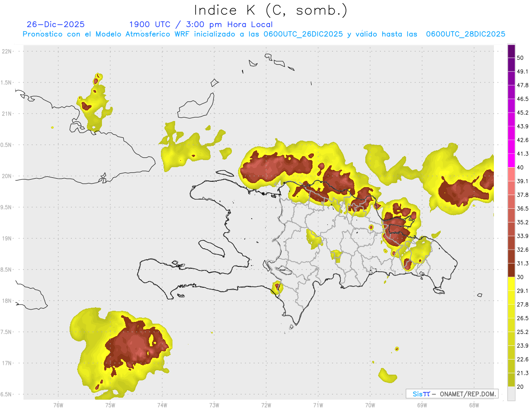Select the dark purple colorbar band above 50
This screenshot has height=411, width=532.
click(511, 51)
